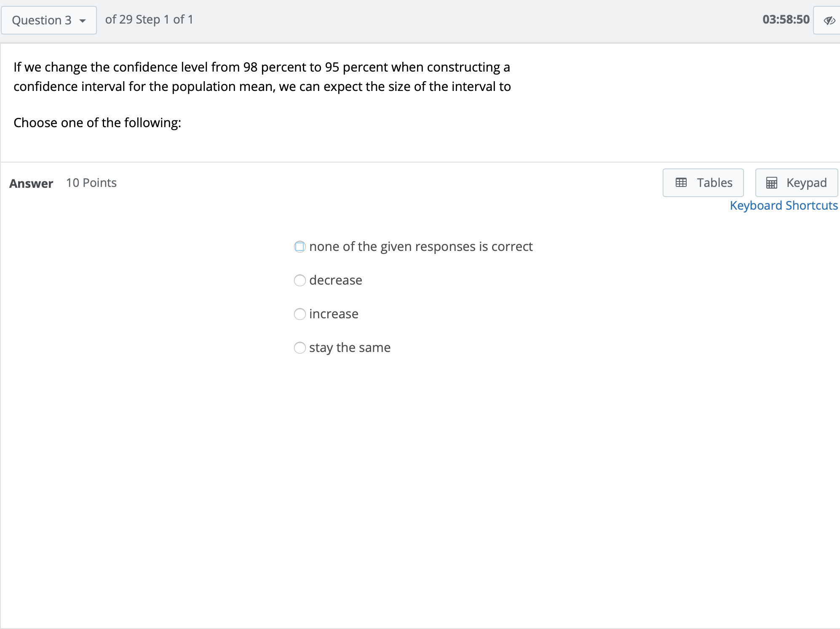The image size is (840, 629).
Task: Click the Question 3 dropdown arrow
Action: click(83, 21)
